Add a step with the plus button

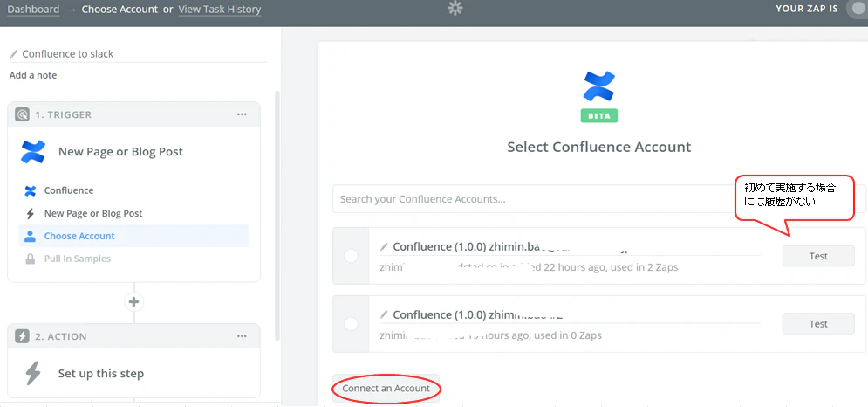click(x=133, y=302)
